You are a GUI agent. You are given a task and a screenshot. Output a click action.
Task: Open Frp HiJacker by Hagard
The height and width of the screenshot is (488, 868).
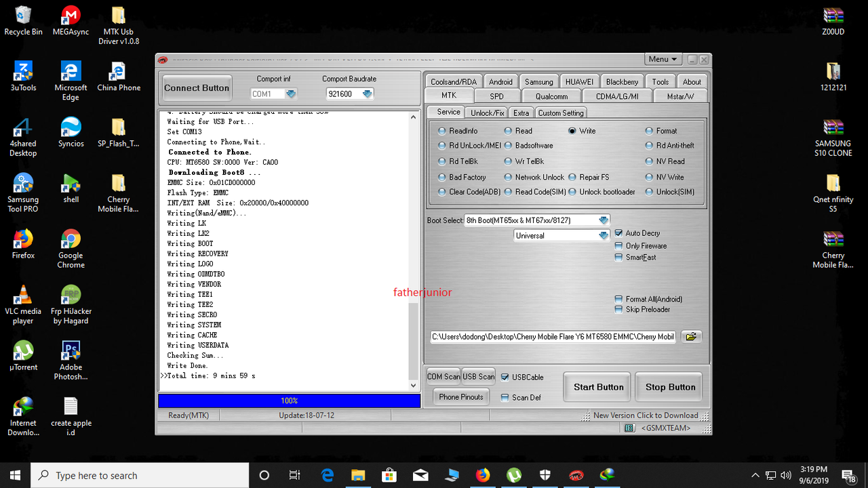click(x=71, y=305)
